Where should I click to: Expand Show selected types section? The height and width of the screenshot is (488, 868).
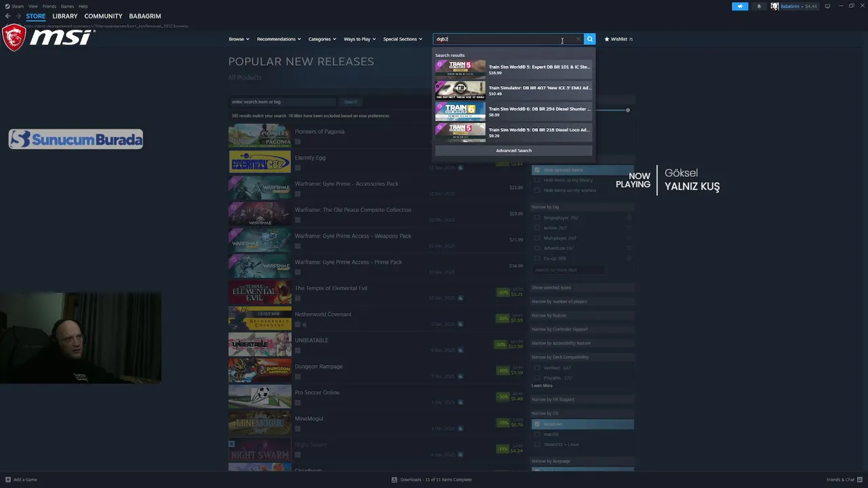(583, 287)
